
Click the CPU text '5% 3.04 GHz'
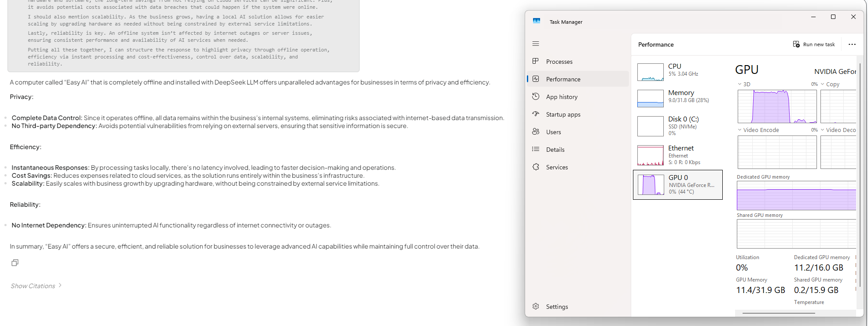(x=683, y=74)
